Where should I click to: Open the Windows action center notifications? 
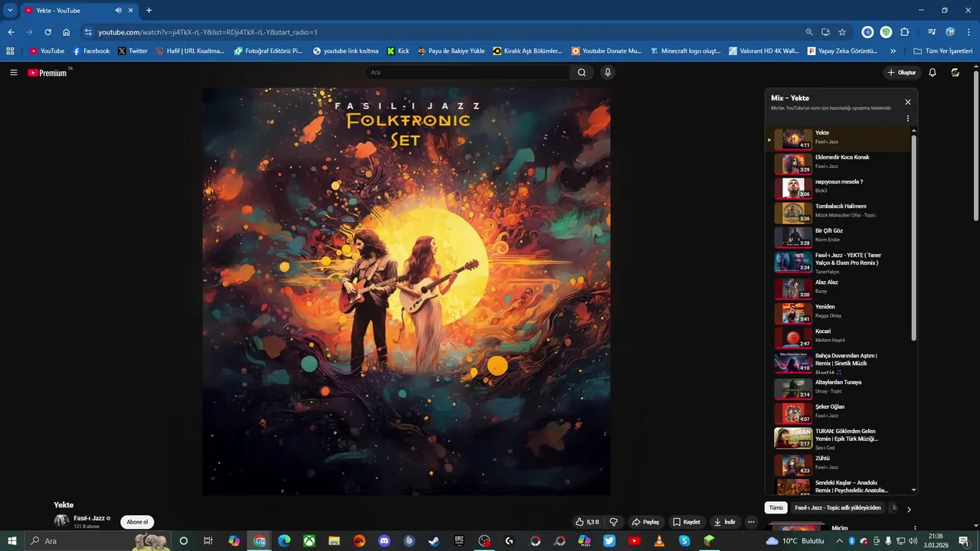pyautogui.click(x=964, y=541)
